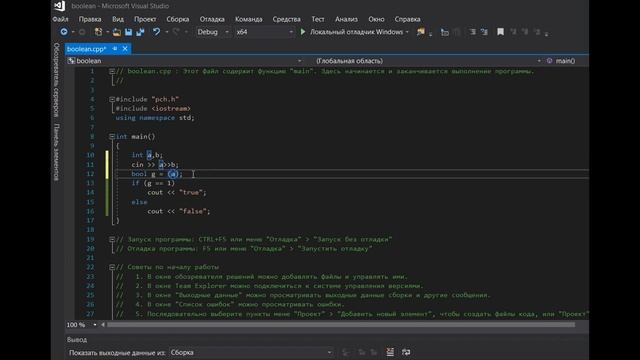
Task: Toggle a bookmark using the bookmark icon
Action: tap(500, 32)
